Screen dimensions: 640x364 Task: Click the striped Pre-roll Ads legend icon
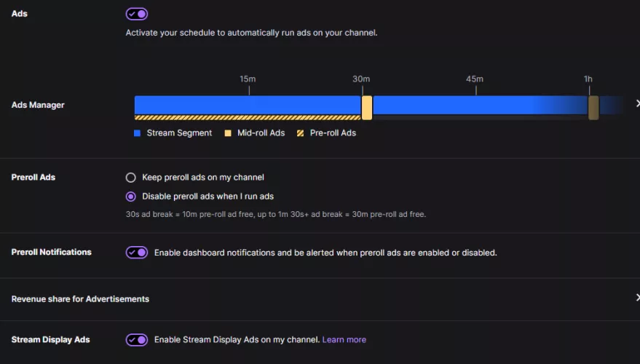click(x=301, y=133)
